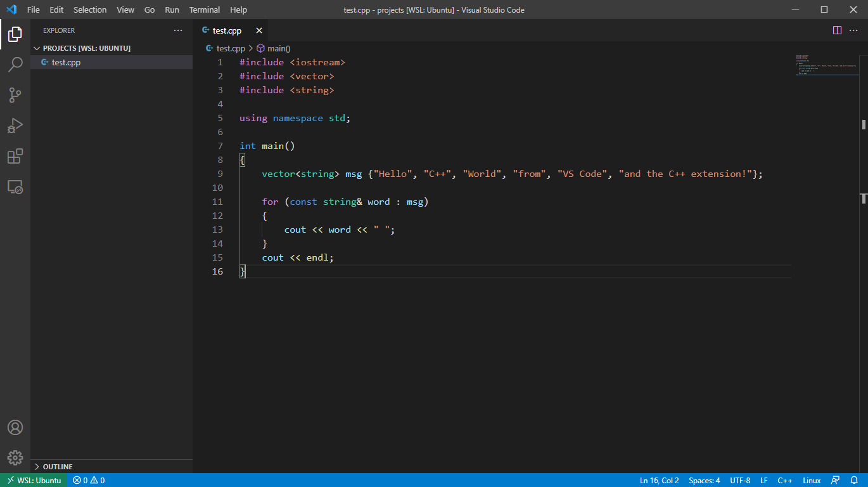The image size is (868, 487).
Task: Close the test.cpp editor tab
Action: [x=259, y=30]
